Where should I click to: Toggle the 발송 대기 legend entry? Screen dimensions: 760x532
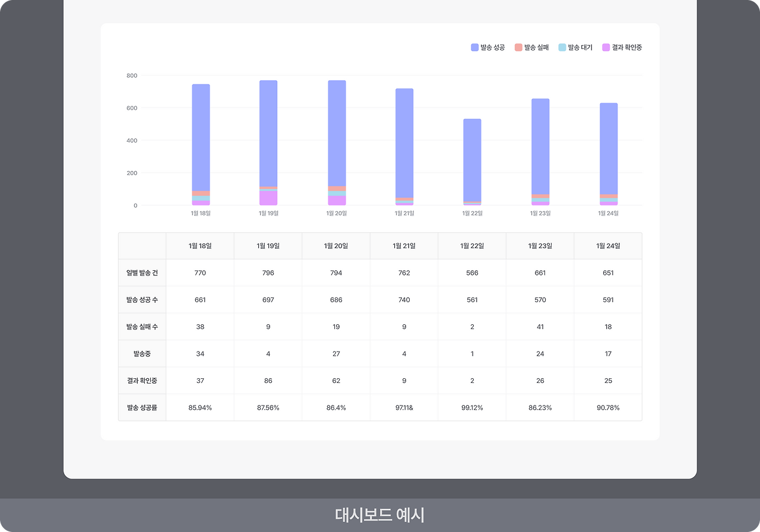click(577, 47)
